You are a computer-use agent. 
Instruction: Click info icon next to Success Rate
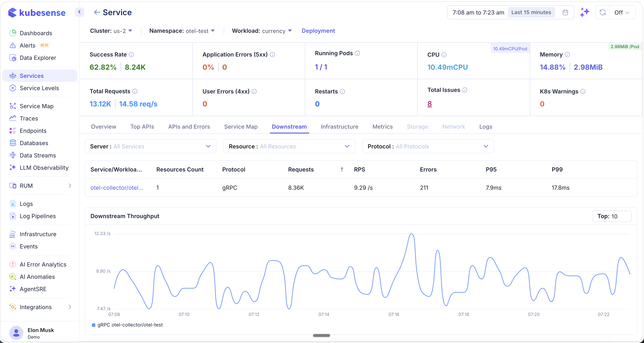coord(131,55)
